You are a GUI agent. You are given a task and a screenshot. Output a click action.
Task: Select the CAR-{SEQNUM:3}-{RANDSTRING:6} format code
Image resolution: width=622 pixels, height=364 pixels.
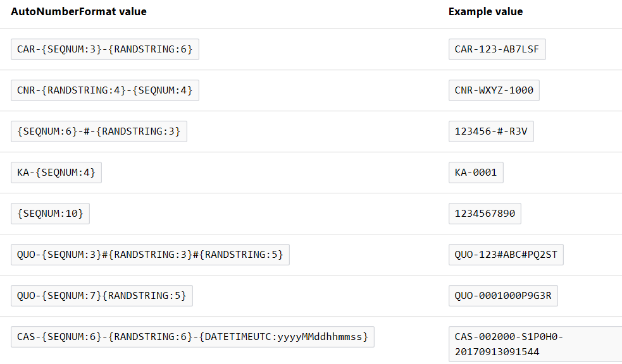pyautogui.click(x=105, y=49)
